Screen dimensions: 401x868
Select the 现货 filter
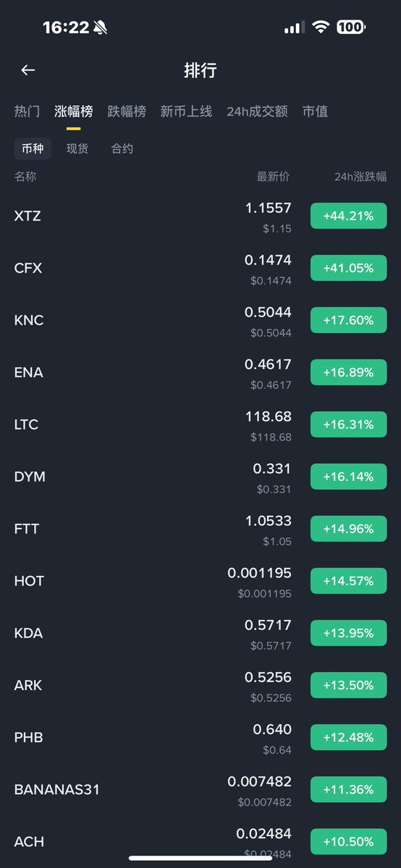77,149
